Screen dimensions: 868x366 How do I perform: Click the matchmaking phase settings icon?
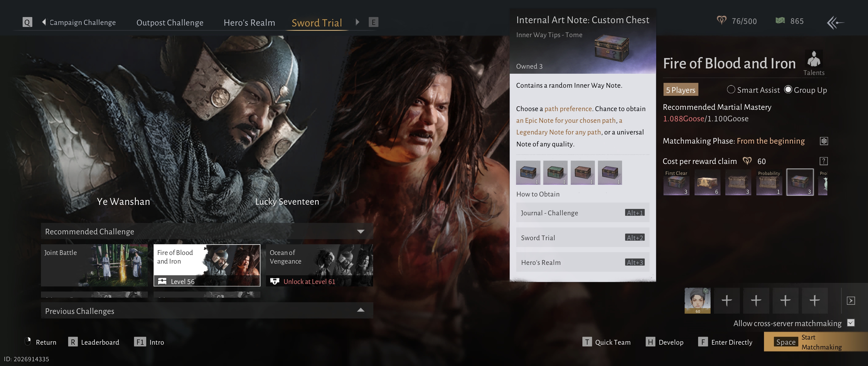823,141
